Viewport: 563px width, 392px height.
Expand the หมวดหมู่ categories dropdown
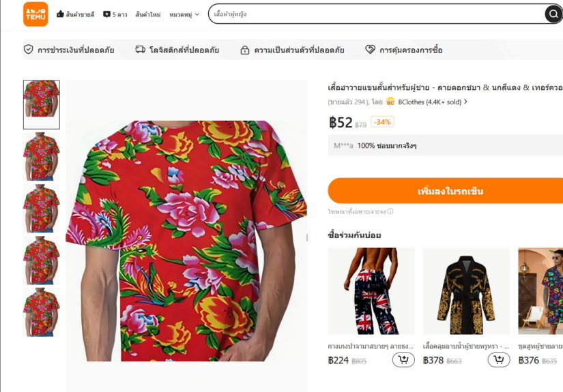[x=184, y=14]
